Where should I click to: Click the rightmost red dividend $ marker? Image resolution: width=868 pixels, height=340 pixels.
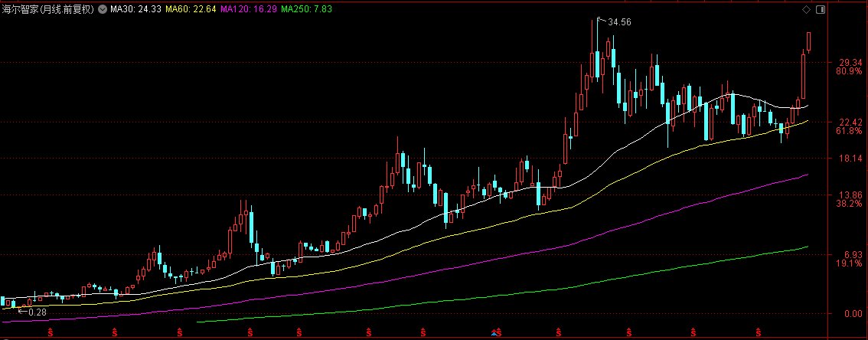coord(758,332)
